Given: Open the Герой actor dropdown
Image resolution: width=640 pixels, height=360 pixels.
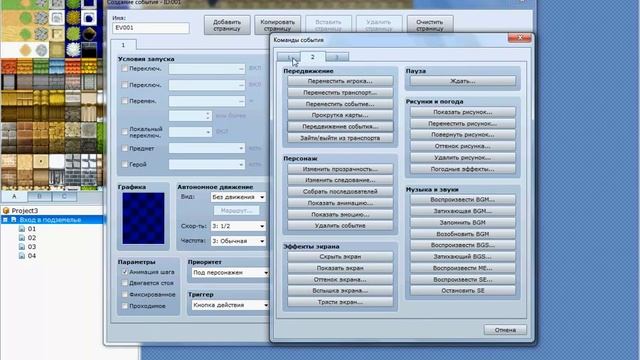Looking at the screenshot, I should tap(207, 164).
